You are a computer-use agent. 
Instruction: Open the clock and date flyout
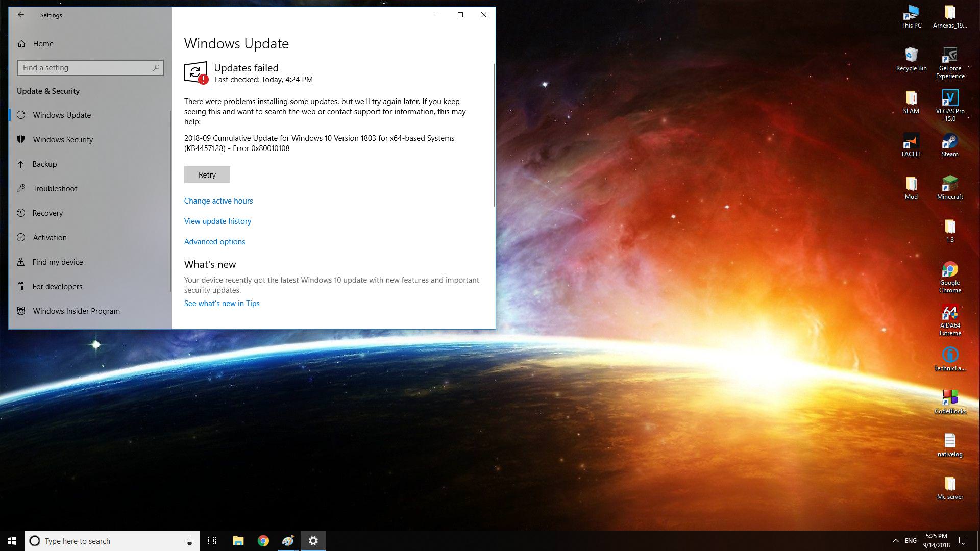936,541
